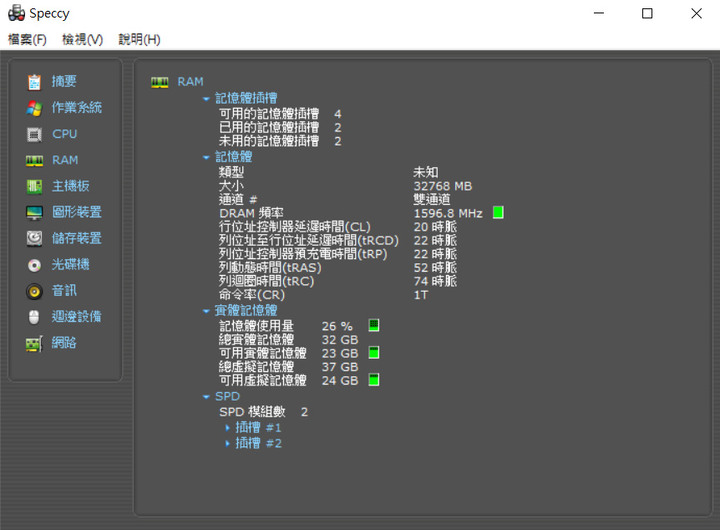Click the RAM header icon in main panel
This screenshot has height=530, width=720.
(160, 82)
